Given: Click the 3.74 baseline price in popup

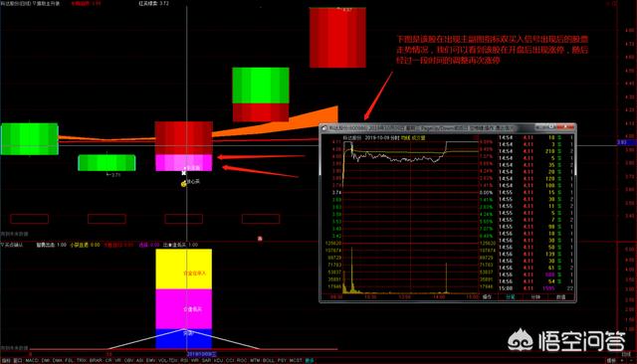Looking at the screenshot, I should (336, 192).
